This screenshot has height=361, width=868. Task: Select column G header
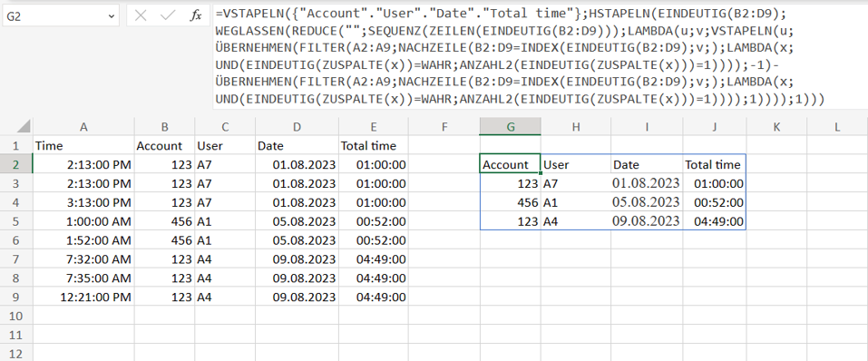(511, 127)
